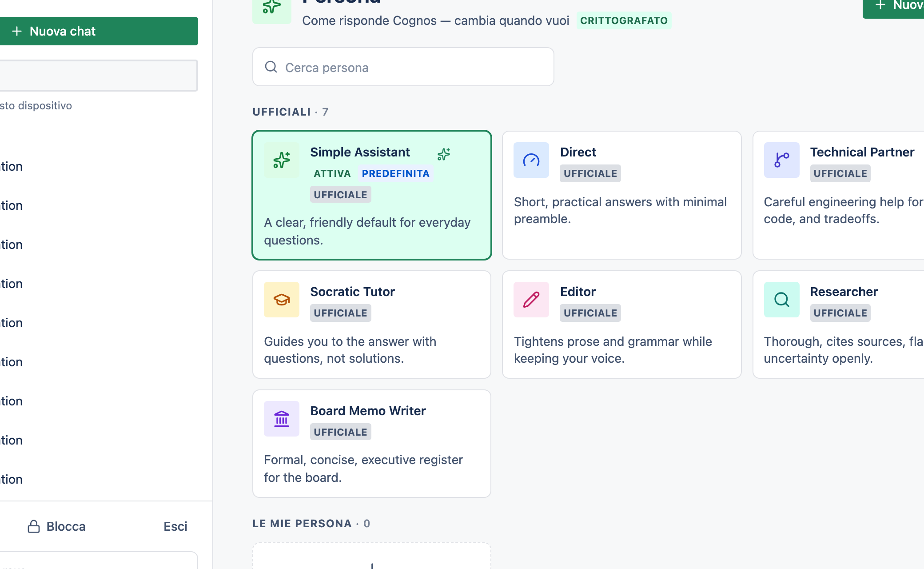
Task: Focus the Cerca persona search field
Action: point(403,67)
